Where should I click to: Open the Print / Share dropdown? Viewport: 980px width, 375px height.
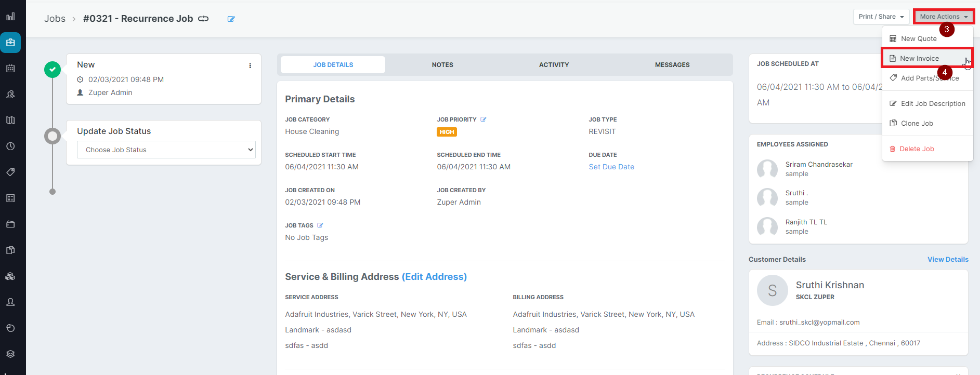coord(881,17)
